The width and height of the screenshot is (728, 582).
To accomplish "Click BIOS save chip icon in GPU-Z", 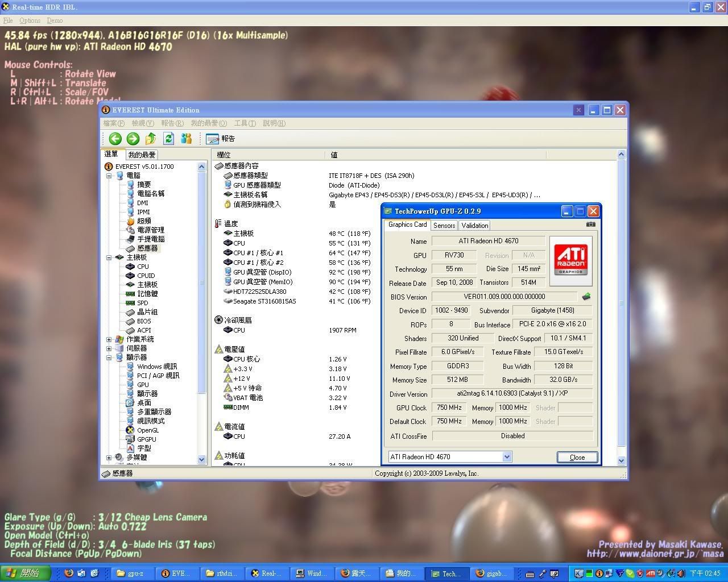I will 586,297.
